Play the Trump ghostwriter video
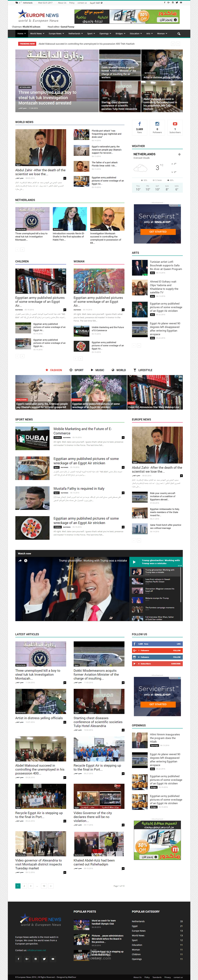The width and height of the screenshot is (198, 980). 72,589
